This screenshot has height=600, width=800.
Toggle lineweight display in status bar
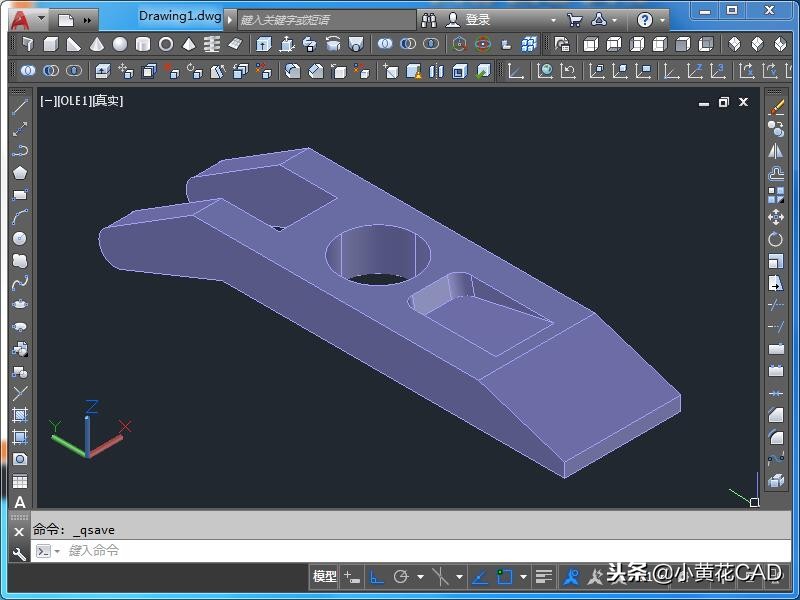coord(543,577)
